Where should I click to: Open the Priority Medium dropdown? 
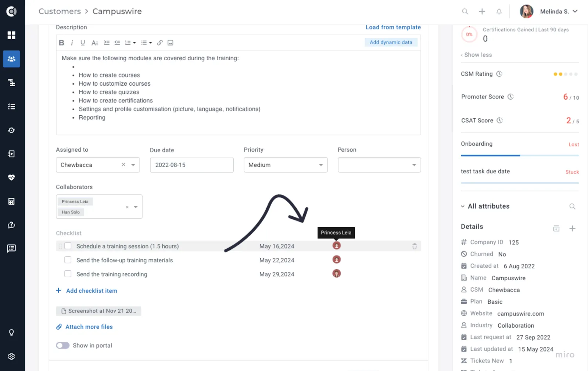(x=286, y=165)
